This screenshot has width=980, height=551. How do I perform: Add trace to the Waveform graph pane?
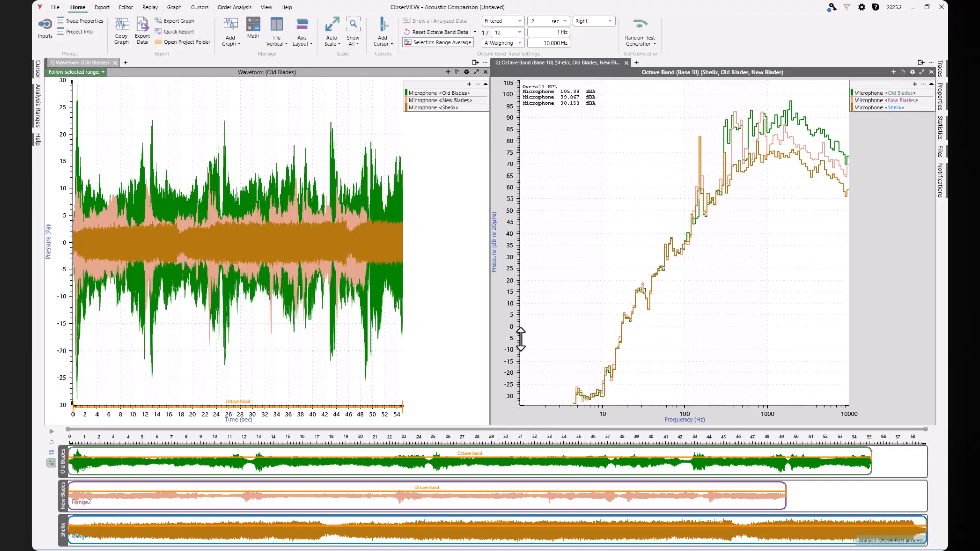448,72
